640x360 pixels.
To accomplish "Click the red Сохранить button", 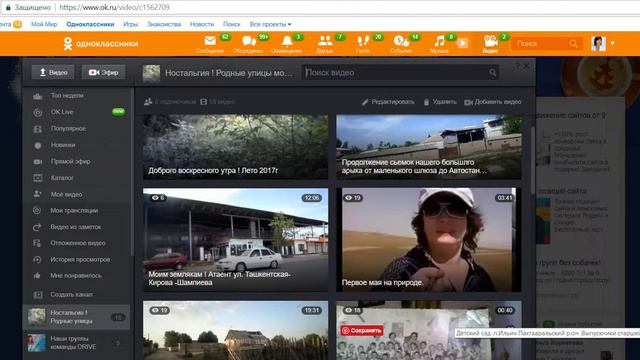I will coord(362,330).
